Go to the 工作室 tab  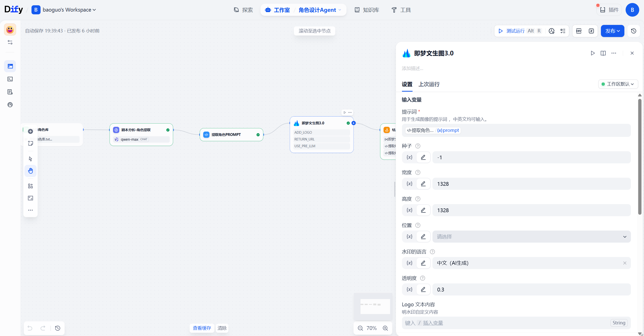click(x=278, y=10)
